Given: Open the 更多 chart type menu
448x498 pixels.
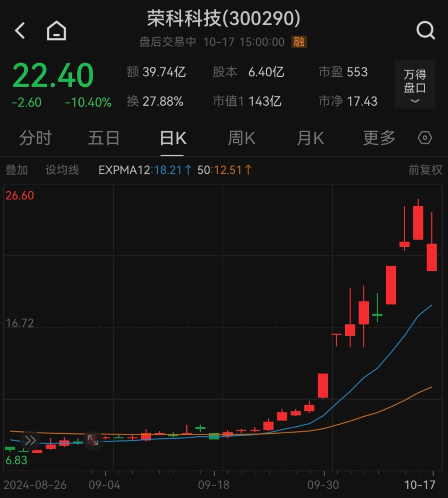Looking at the screenshot, I should 378,138.
